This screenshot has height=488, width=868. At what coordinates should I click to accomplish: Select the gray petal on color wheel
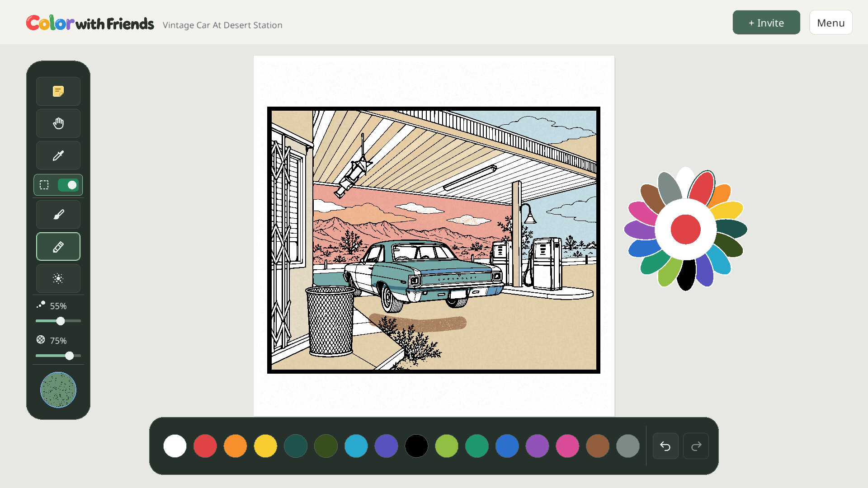669,188
